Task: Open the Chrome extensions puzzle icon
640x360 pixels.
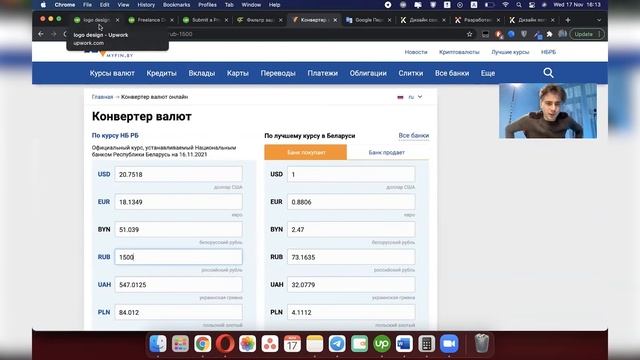Action: pos(549,34)
